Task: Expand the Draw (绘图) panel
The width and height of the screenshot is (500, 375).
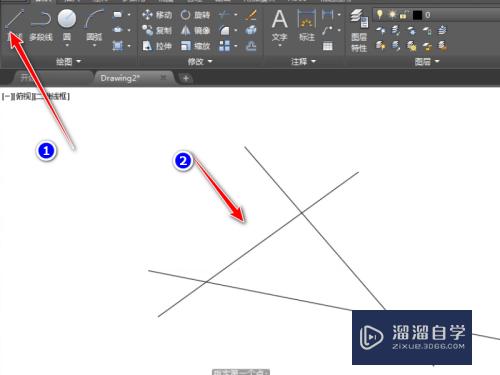Action: pyautogui.click(x=68, y=61)
